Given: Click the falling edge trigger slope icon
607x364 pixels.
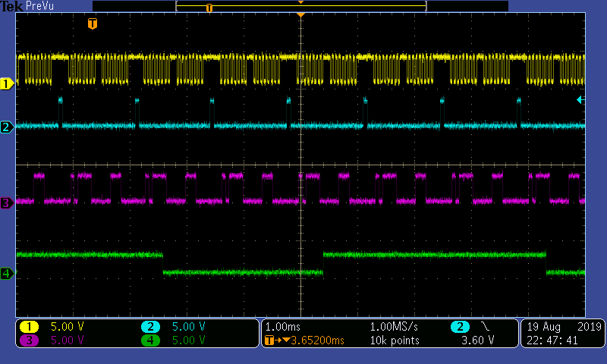Looking at the screenshot, I should pos(485,327).
